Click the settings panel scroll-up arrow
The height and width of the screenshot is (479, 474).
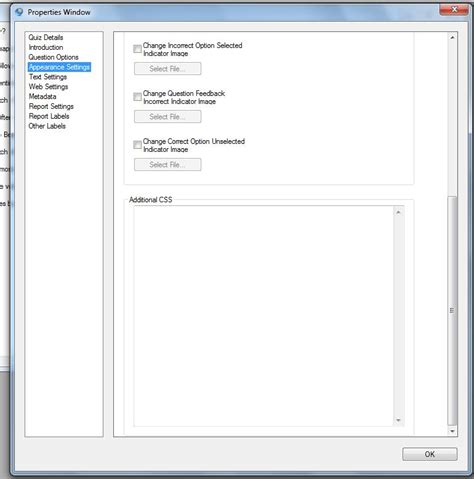[452, 38]
